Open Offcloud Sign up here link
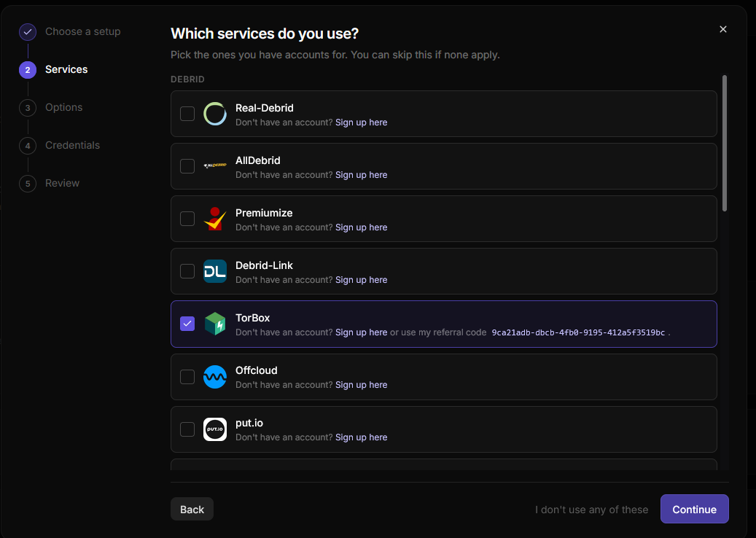Viewport: 756px width, 538px height. 361,385
